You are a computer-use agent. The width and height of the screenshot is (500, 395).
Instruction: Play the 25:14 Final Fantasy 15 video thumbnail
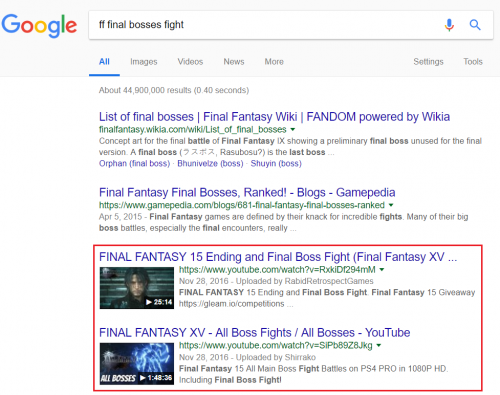(x=137, y=288)
